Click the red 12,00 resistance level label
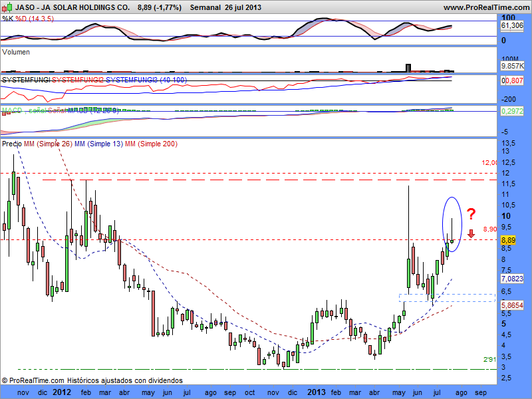 click(489, 163)
